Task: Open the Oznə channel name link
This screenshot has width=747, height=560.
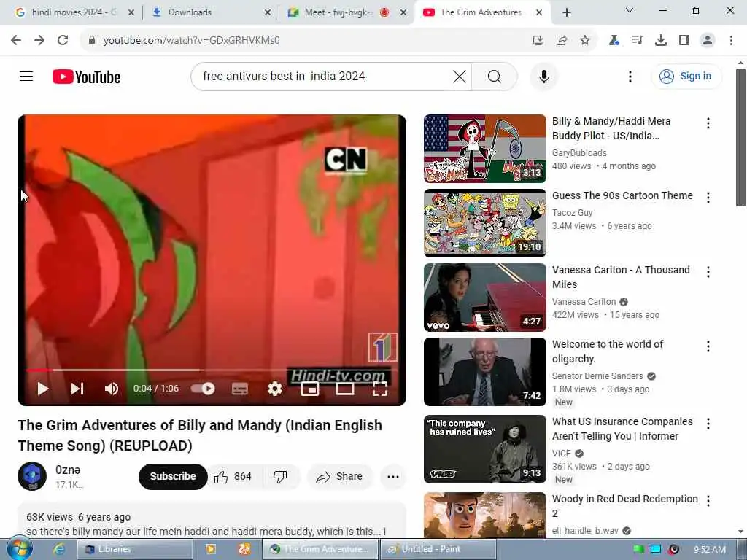Action: coord(68,470)
